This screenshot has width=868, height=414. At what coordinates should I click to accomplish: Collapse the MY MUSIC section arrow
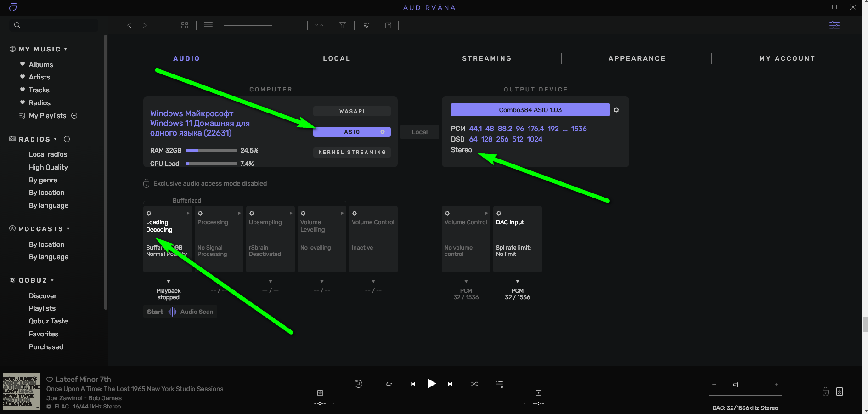point(66,49)
